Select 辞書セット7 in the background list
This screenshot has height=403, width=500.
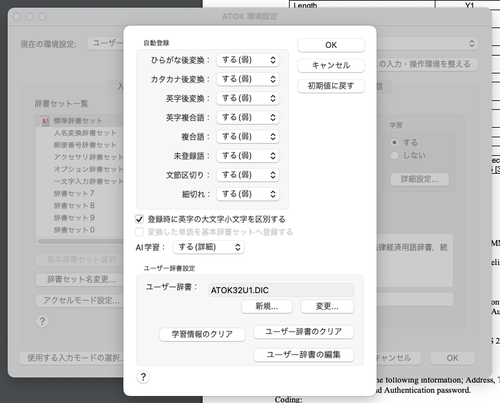[79, 193]
